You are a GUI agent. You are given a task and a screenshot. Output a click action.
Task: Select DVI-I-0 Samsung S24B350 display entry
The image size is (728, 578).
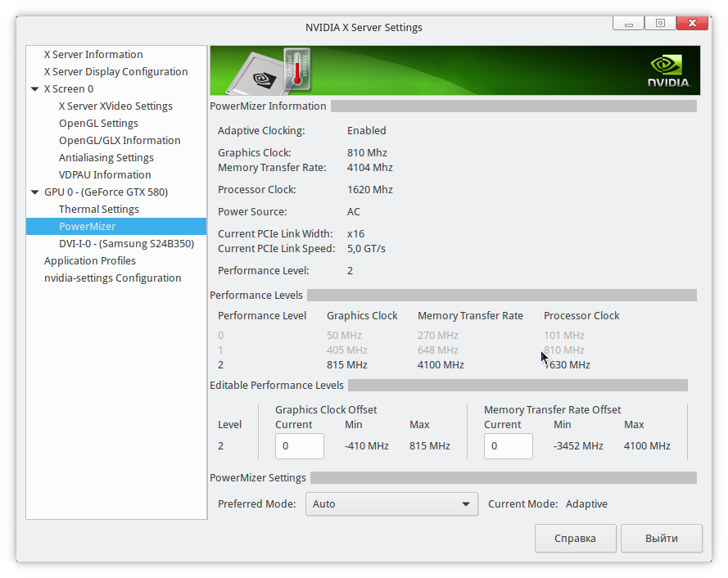click(126, 244)
